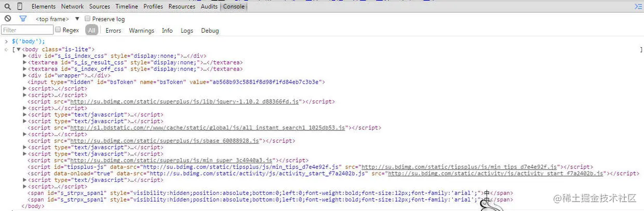Image resolution: width=644 pixels, height=211 pixels.
Task: Open the Sources tab
Action: tap(99, 7)
